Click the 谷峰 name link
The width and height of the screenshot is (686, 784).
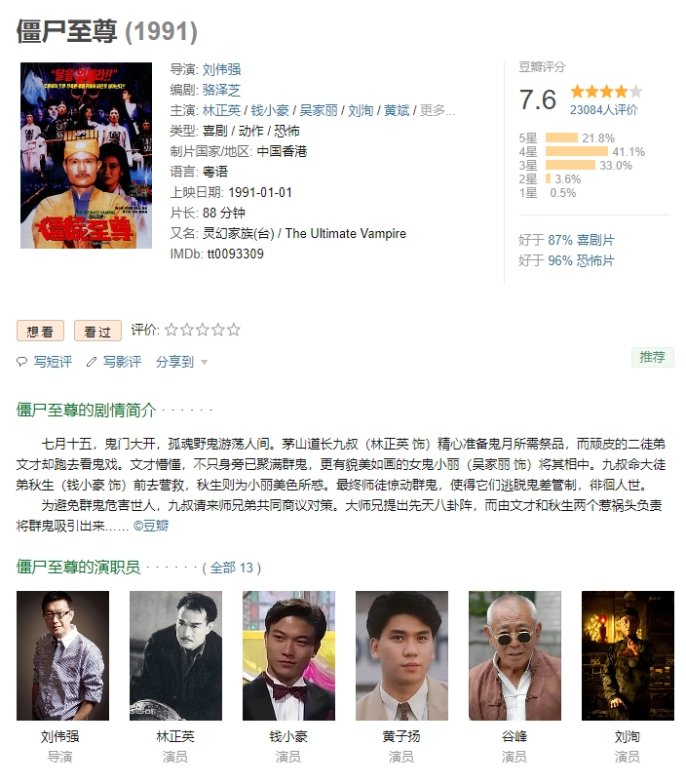(x=514, y=736)
